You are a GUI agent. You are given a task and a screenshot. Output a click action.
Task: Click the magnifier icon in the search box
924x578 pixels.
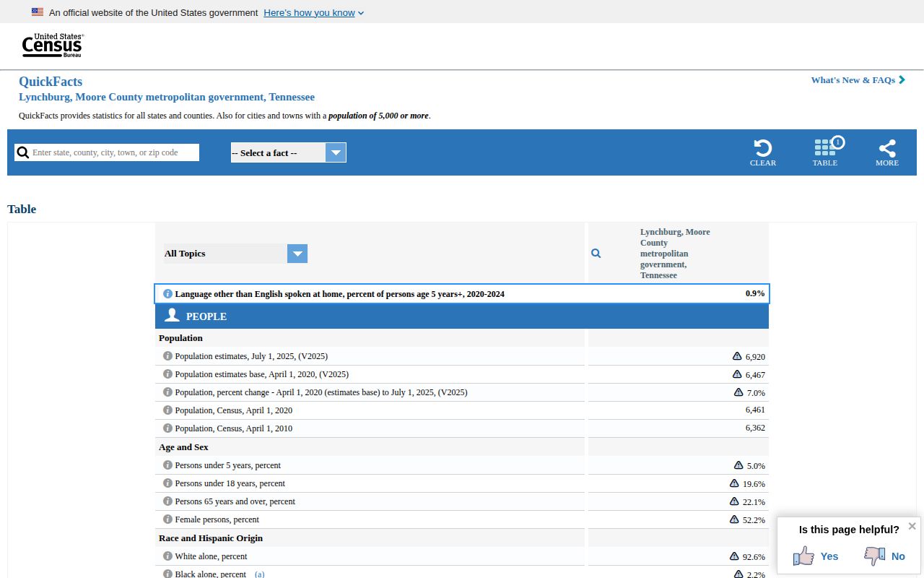[23, 152]
